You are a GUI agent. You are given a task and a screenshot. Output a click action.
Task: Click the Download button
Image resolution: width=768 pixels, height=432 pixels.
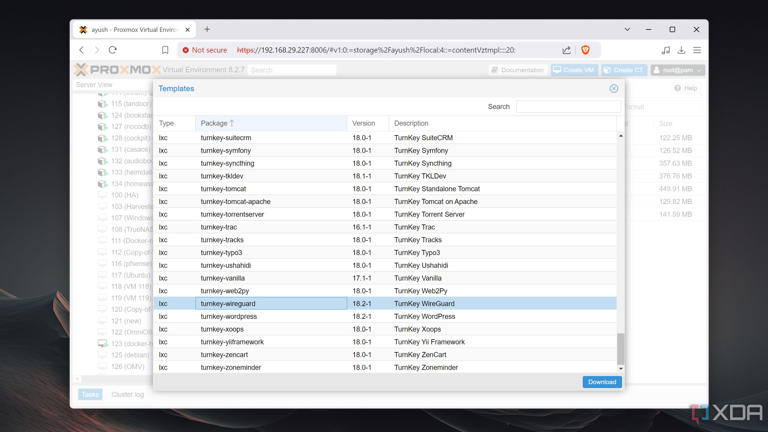(x=602, y=382)
